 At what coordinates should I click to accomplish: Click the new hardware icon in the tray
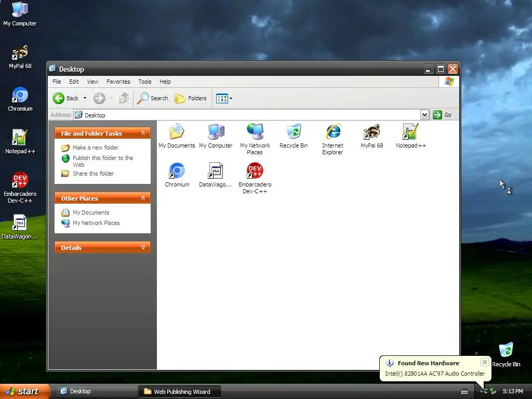click(x=484, y=391)
